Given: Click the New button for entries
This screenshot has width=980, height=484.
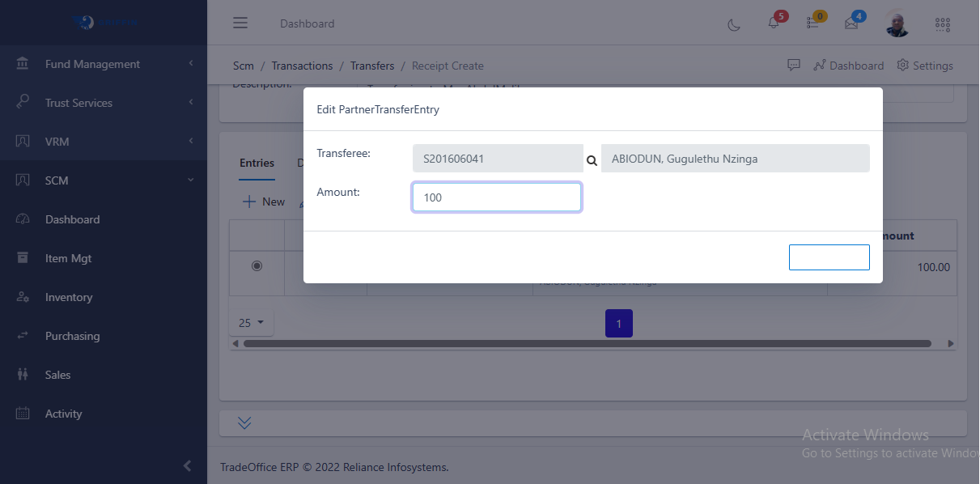Looking at the screenshot, I should tap(263, 201).
